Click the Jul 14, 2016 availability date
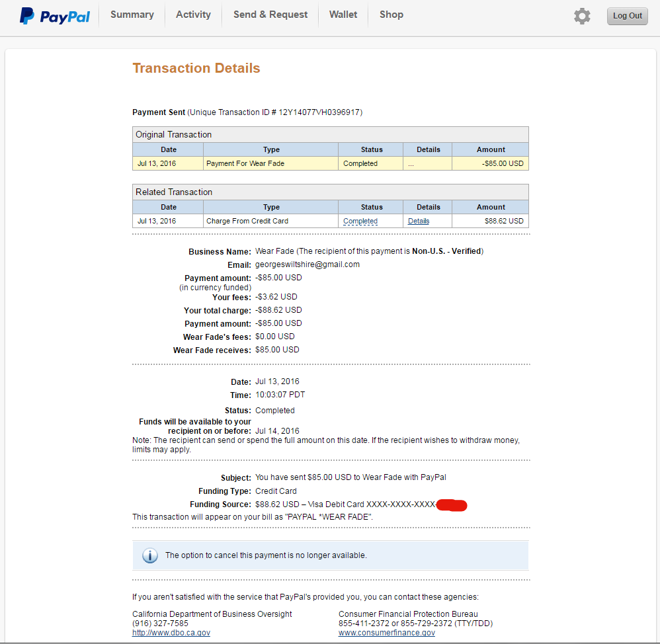 pos(277,431)
